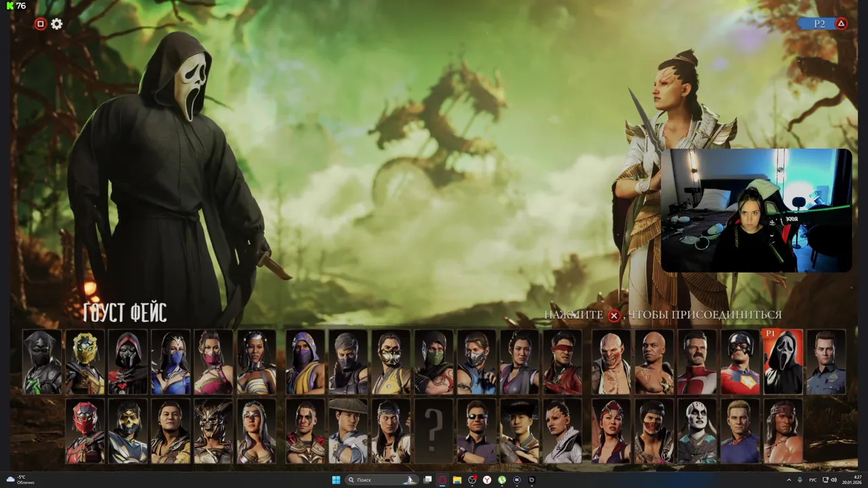Image resolution: width=868 pixels, height=488 pixels.
Task: Choose T-1000 in police uniform
Action: [x=826, y=362]
